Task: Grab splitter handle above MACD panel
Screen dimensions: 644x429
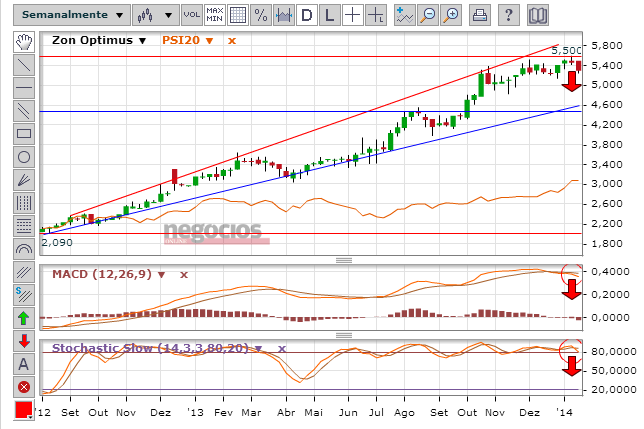Action: (x=344, y=260)
